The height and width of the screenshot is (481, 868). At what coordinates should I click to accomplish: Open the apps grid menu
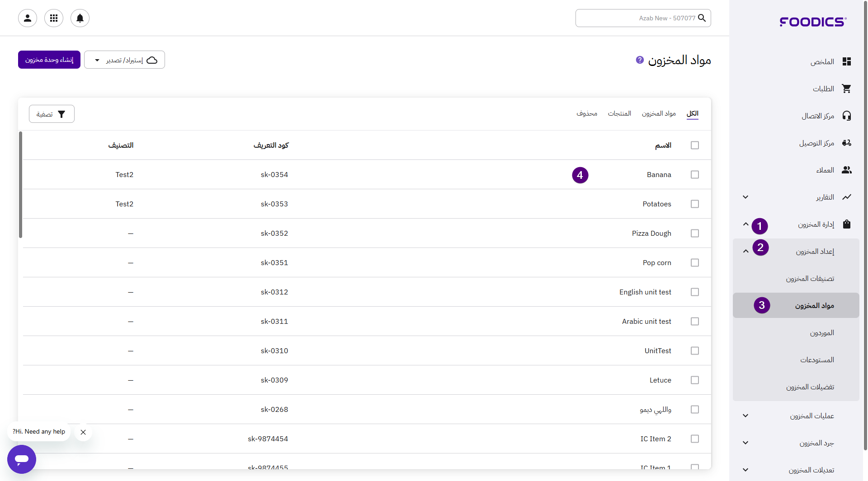tap(54, 18)
